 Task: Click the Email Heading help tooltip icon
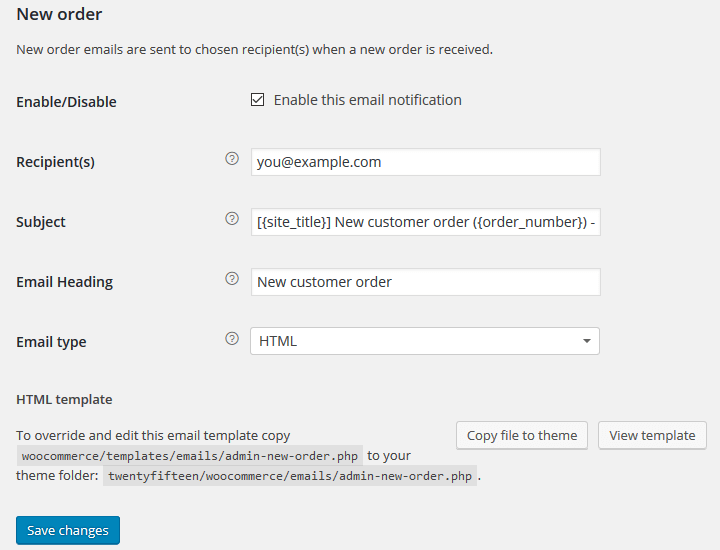pyautogui.click(x=232, y=278)
